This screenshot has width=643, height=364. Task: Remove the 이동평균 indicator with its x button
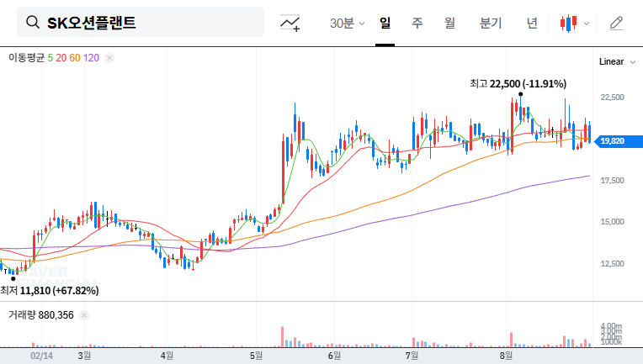tap(109, 58)
